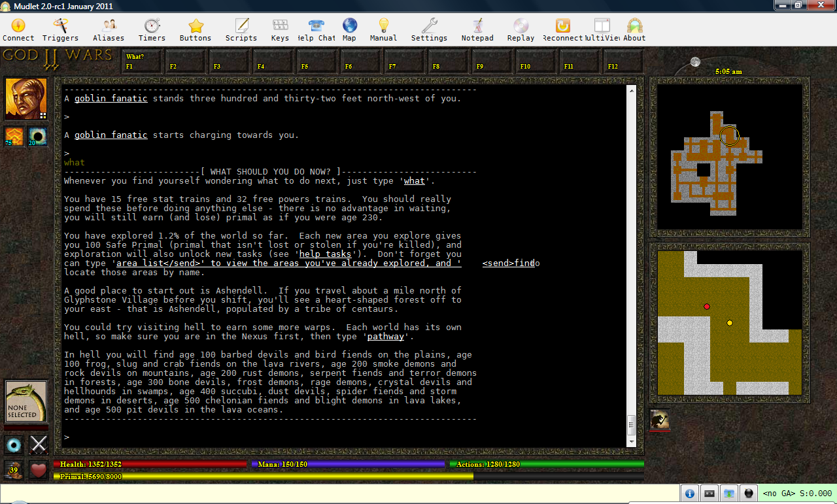837x504 pixels.
Task: Click the Actions bar
Action: [547, 464]
